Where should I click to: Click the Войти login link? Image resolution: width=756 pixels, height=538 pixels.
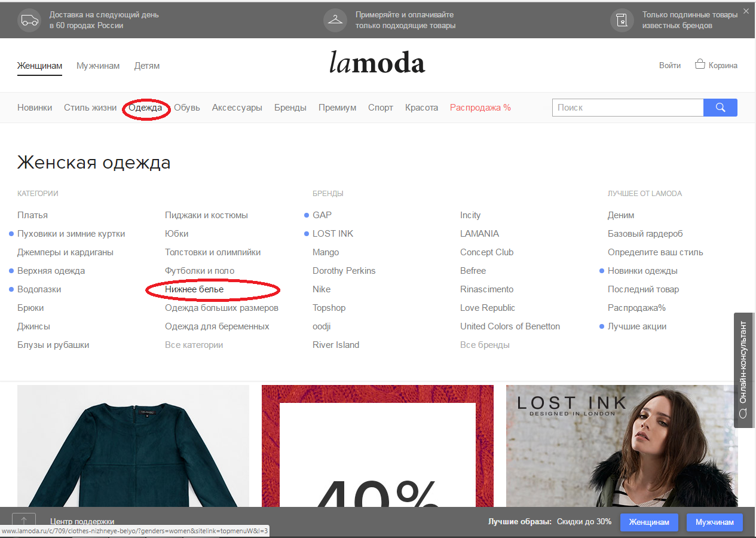pos(670,66)
